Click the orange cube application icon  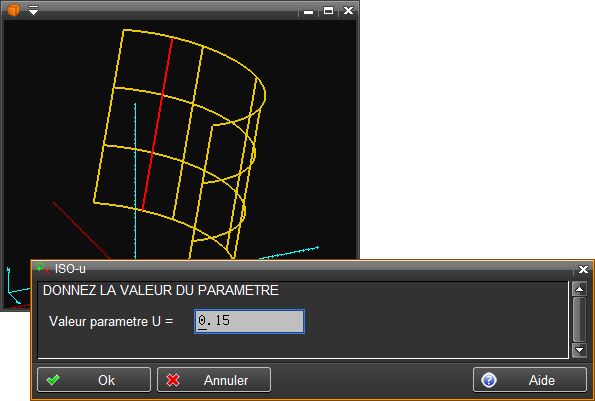(14, 9)
